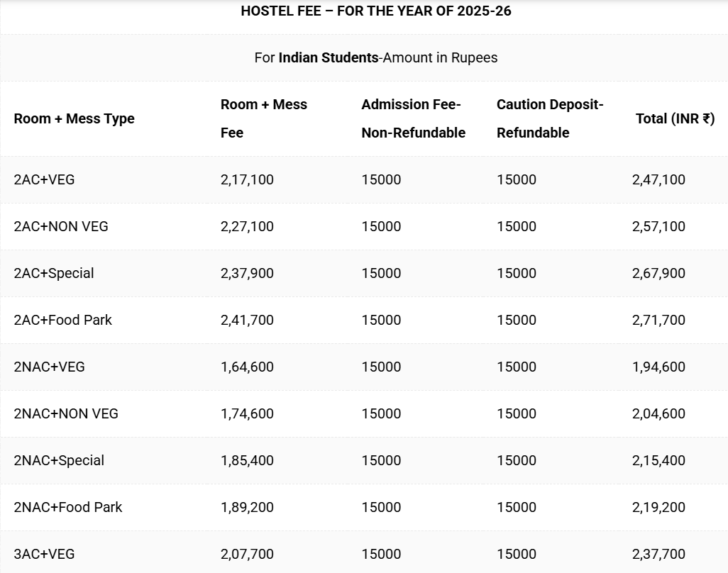This screenshot has height=573, width=728.
Task: Select the '3AC+VEG' row label
Action: click(44, 554)
